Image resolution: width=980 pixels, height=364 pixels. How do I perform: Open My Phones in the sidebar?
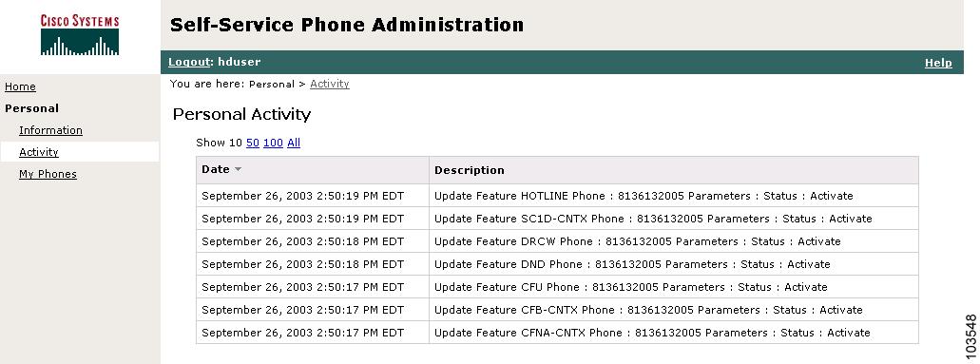click(x=48, y=174)
